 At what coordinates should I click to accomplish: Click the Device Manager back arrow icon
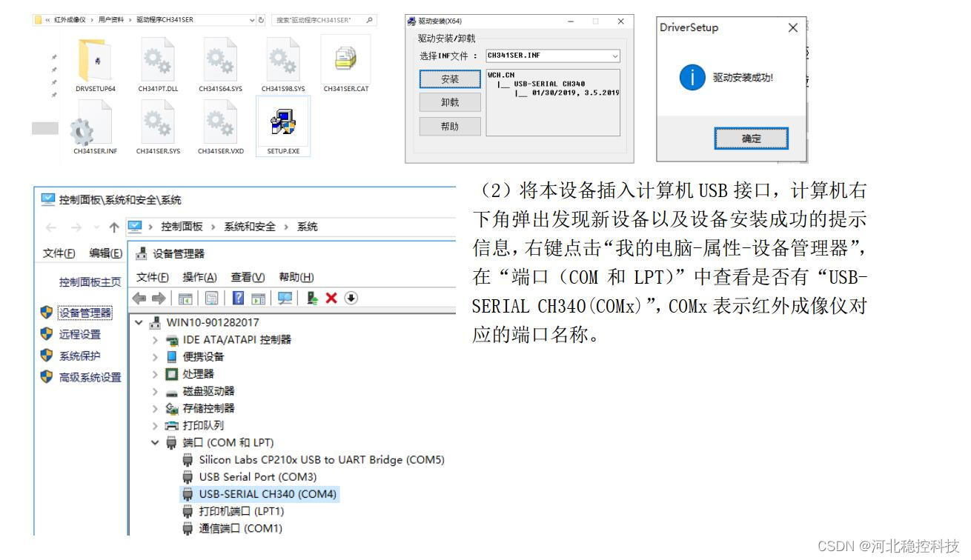[139, 298]
